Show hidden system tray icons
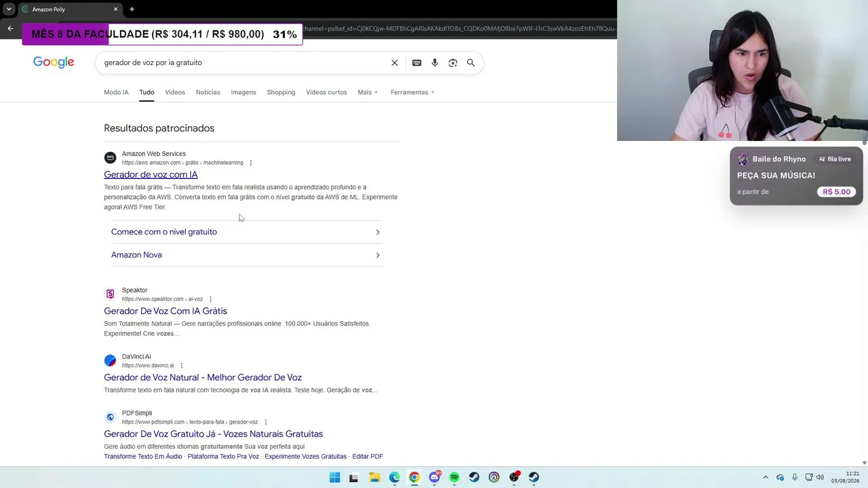This screenshot has width=868, height=488. [x=766, y=477]
